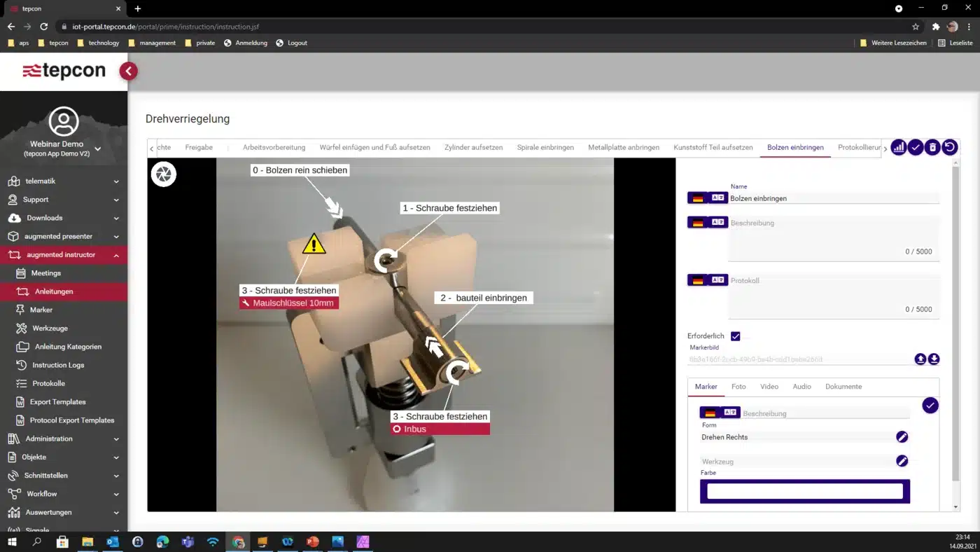980x552 pixels.
Task: Go to Werkzeuge in the sidebar
Action: point(50,329)
